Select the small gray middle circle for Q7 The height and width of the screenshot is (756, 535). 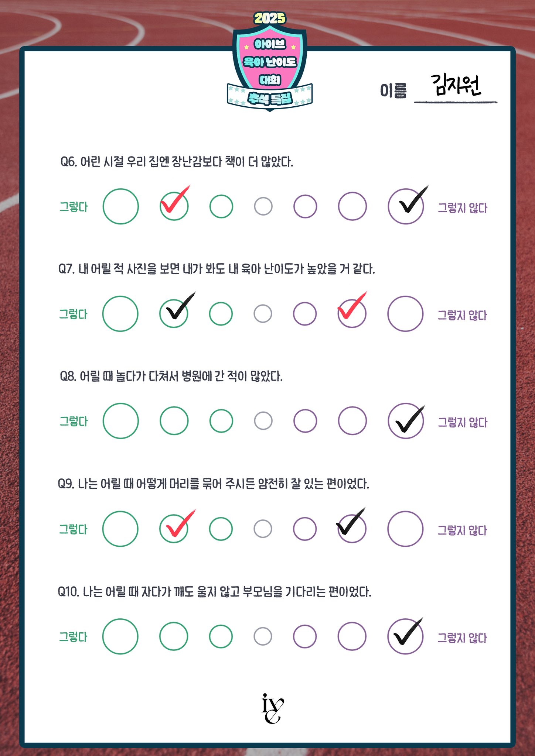coord(263,314)
